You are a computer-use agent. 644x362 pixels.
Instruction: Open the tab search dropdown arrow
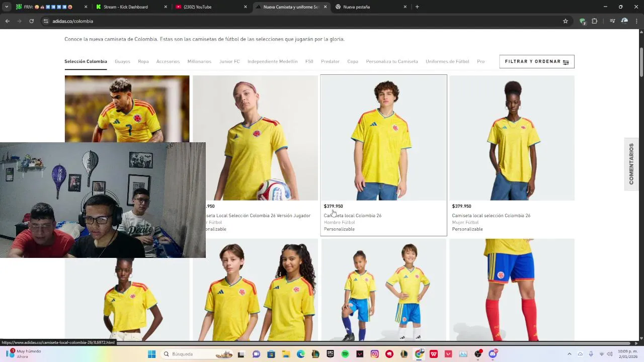coord(7,7)
